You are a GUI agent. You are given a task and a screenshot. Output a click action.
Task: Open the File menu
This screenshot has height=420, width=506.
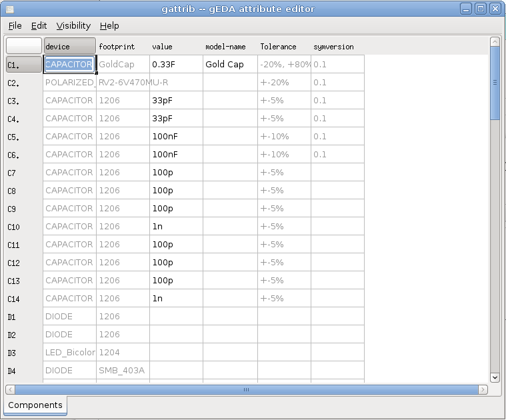(x=15, y=25)
